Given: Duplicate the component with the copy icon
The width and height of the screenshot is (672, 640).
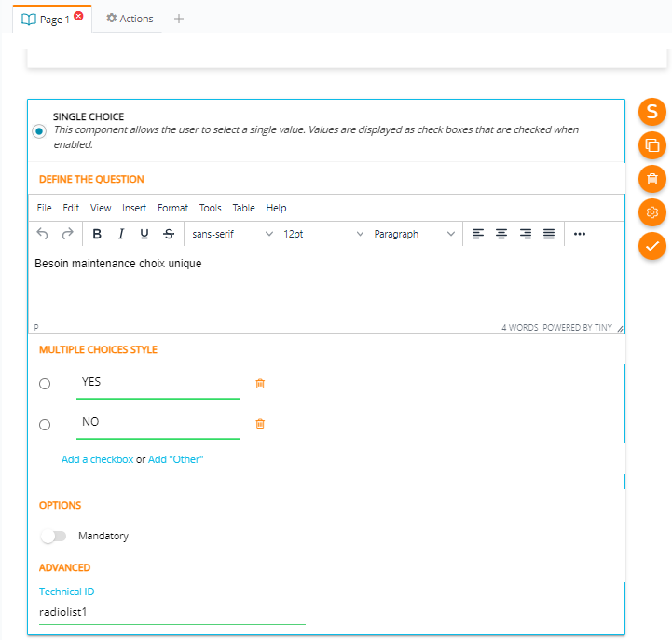Looking at the screenshot, I should pos(652,145).
